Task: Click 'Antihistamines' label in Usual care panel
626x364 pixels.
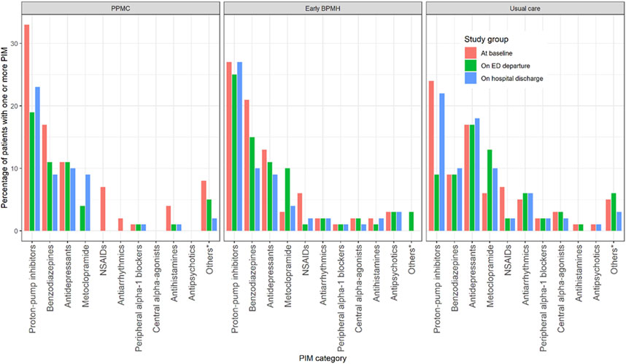Action: (578, 273)
